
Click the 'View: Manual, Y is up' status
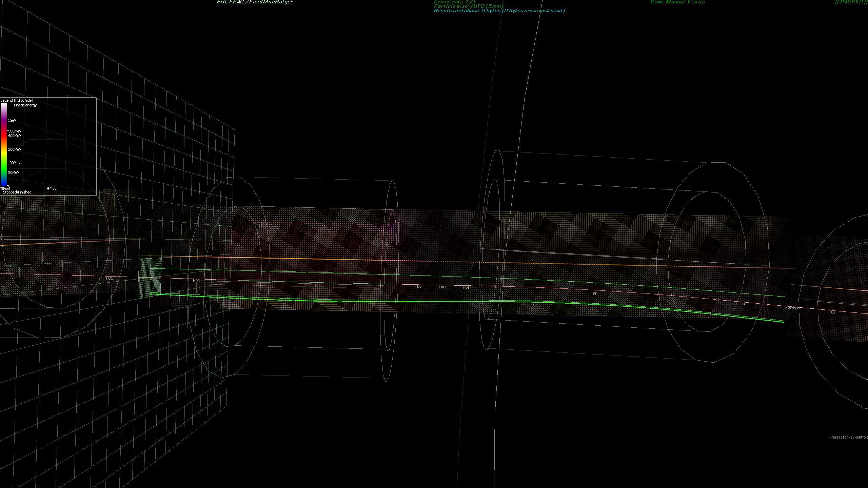click(x=677, y=2)
